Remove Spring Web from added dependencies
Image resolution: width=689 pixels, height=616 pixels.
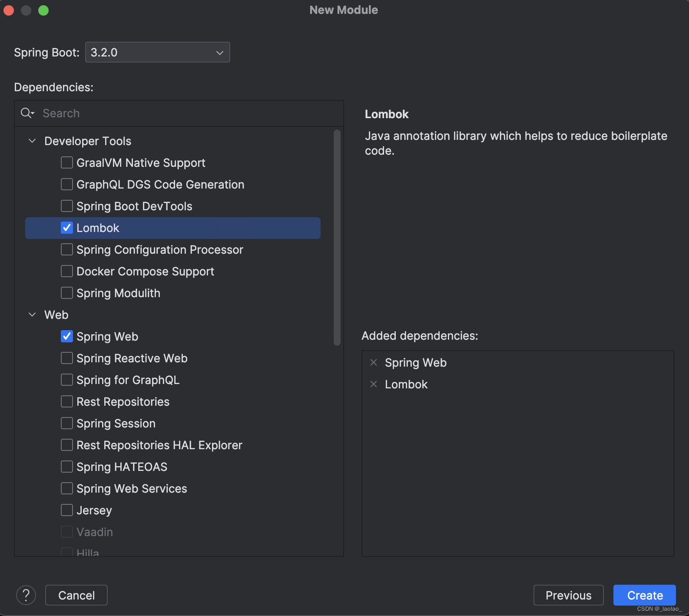coord(374,362)
